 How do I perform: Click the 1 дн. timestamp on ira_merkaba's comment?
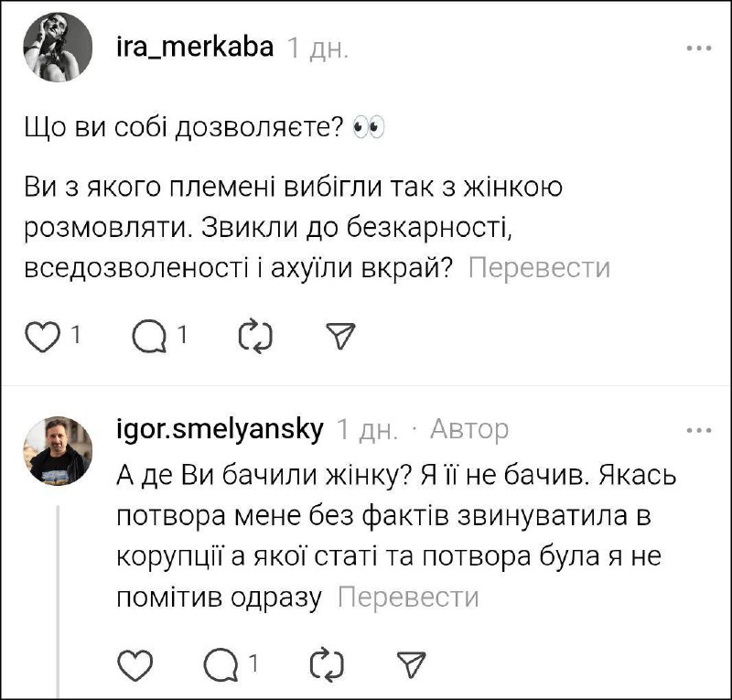click(318, 48)
